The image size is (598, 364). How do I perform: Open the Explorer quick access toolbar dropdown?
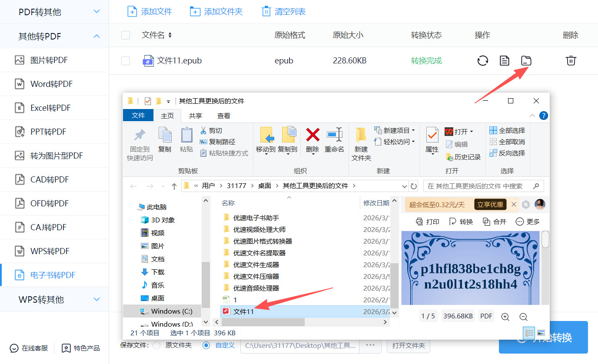pyautogui.click(x=168, y=102)
